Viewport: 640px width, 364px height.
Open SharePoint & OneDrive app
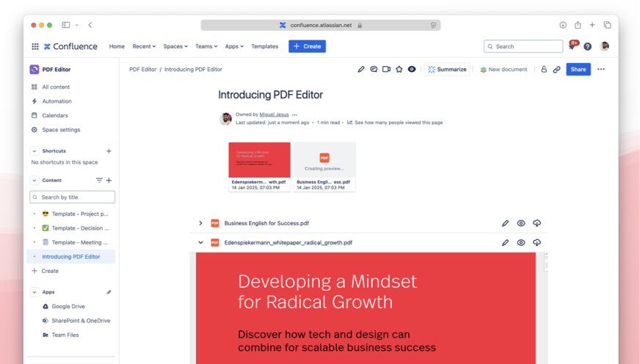81,321
